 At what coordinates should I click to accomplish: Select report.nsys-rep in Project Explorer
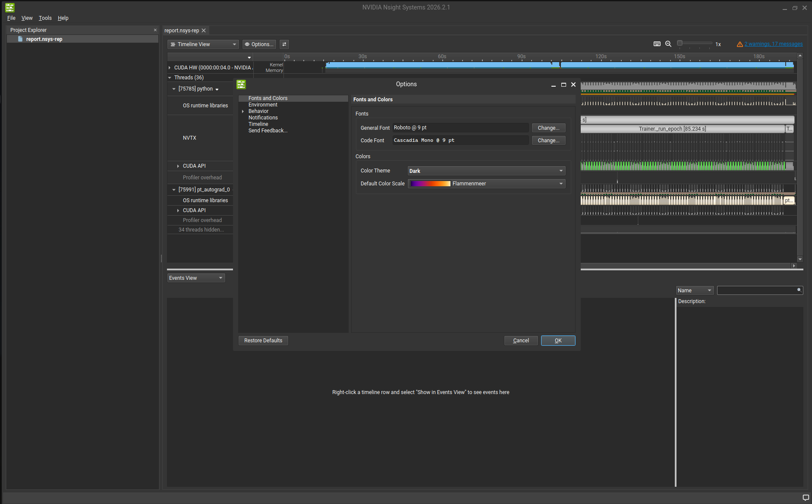(x=82, y=39)
